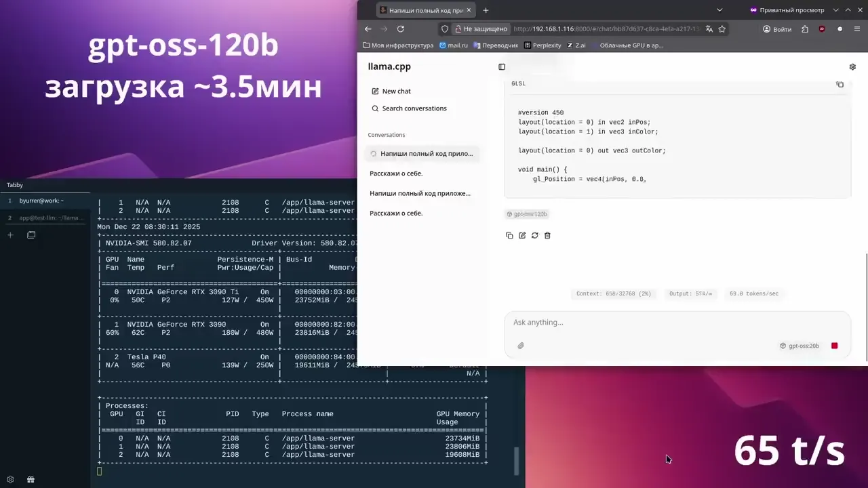
Task: Open Tabby settings gear
Action: [x=10, y=480]
